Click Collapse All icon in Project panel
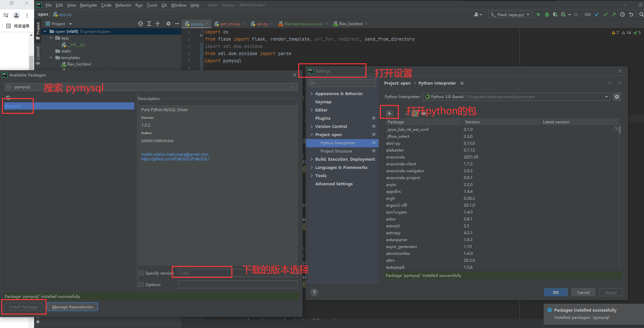 pos(158,24)
